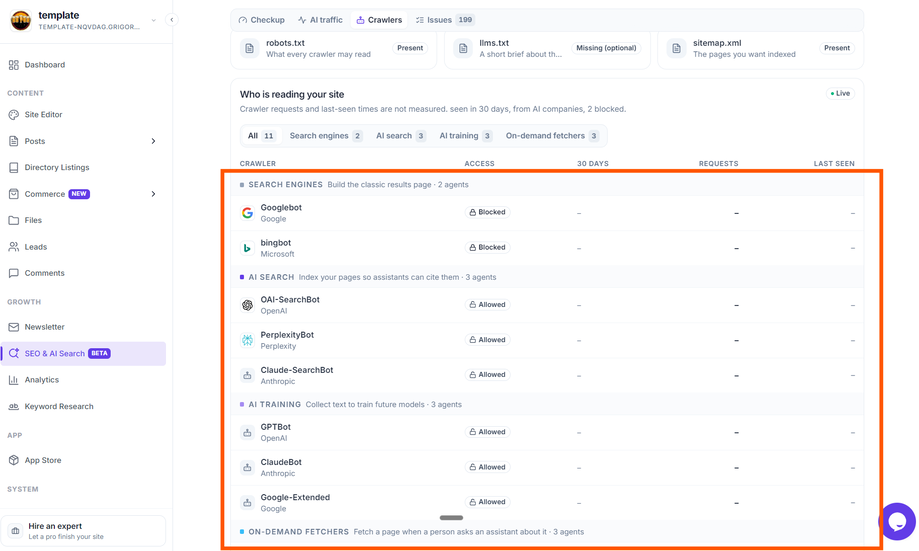Viewport: 919px width, 551px height.
Task: Expand the Posts submenu chevron
Action: [154, 141]
